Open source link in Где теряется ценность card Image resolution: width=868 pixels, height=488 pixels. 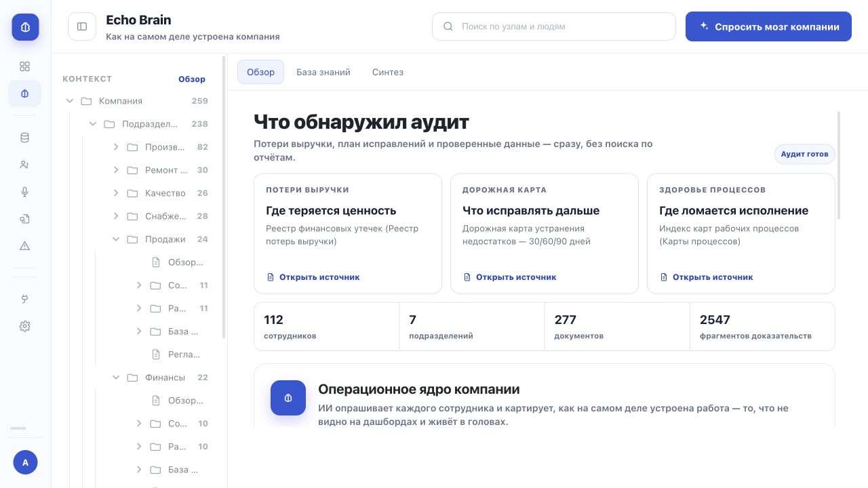(x=313, y=277)
